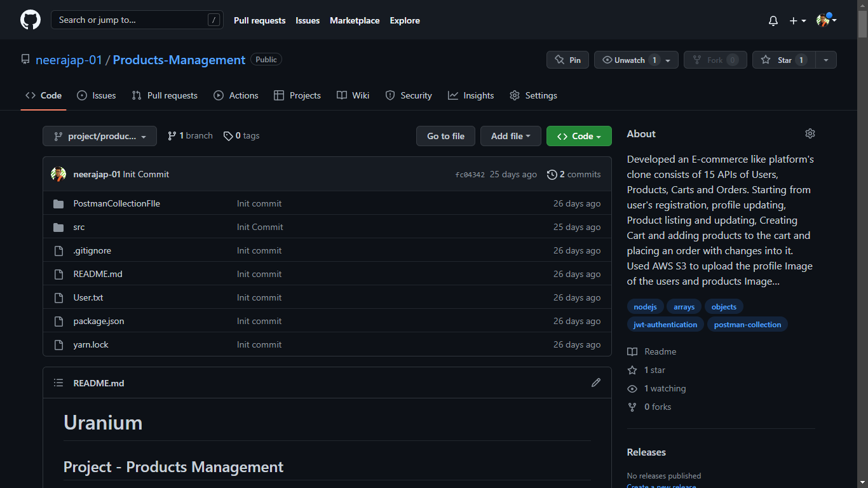Select the objects topic tag
The height and width of the screenshot is (488, 868).
[724, 307]
